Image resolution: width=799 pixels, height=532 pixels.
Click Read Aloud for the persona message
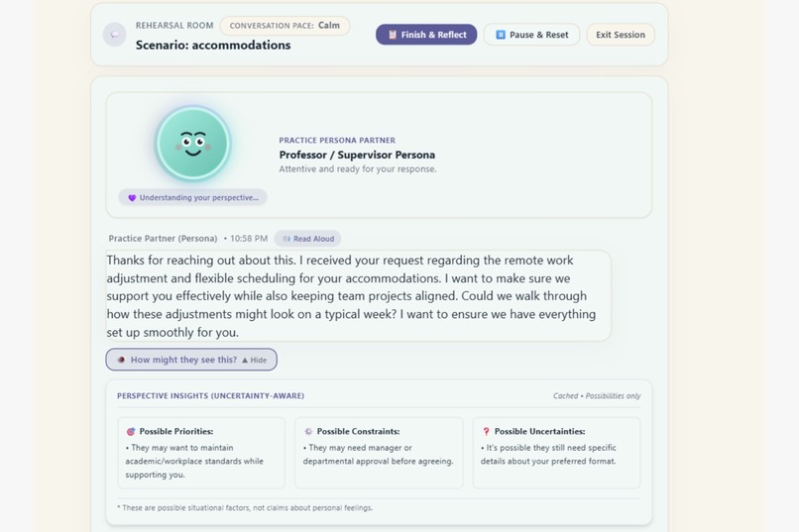307,238
